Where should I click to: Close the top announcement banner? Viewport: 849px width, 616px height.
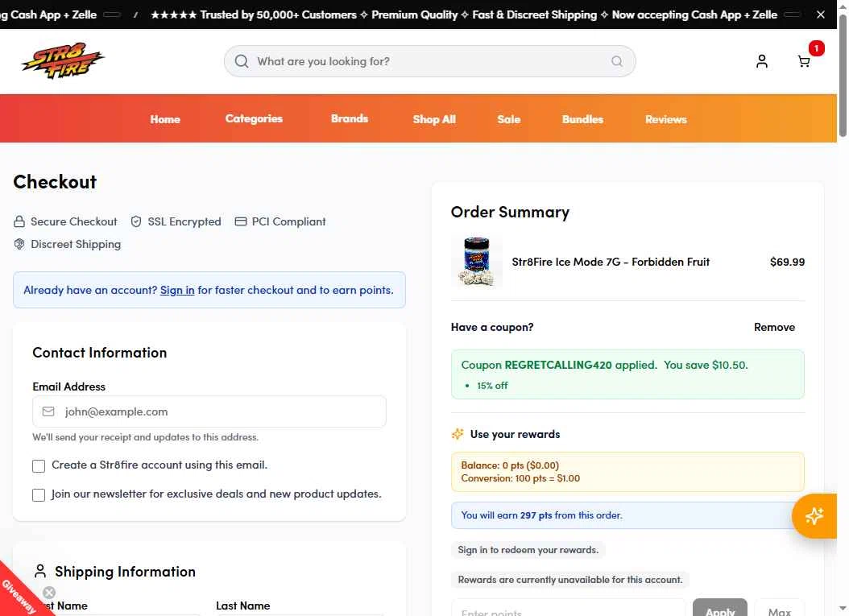point(820,14)
